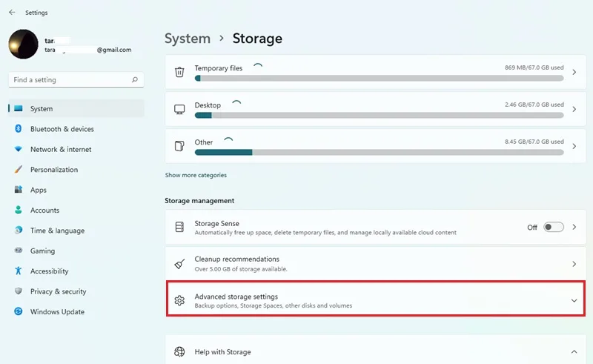Viewport: 593px width, 364px height.
Task: Click the Advanced storage settings gear icon
Action: tap(179, 300)
